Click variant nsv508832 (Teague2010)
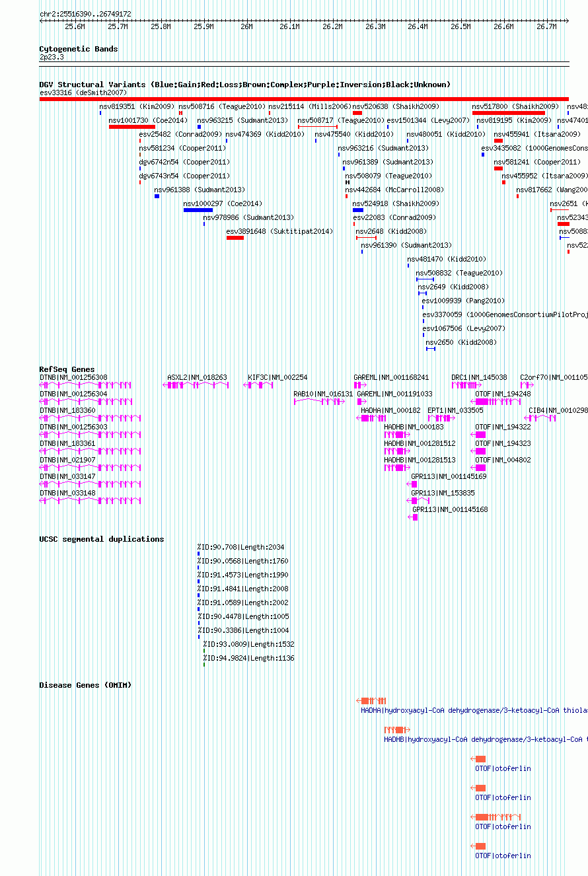 point(459,273)
